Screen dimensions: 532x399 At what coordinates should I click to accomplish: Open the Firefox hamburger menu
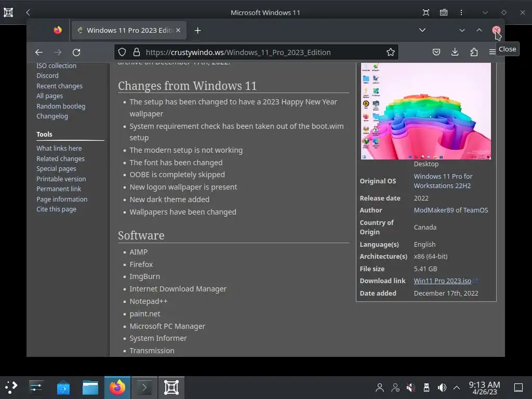[492, 52]
